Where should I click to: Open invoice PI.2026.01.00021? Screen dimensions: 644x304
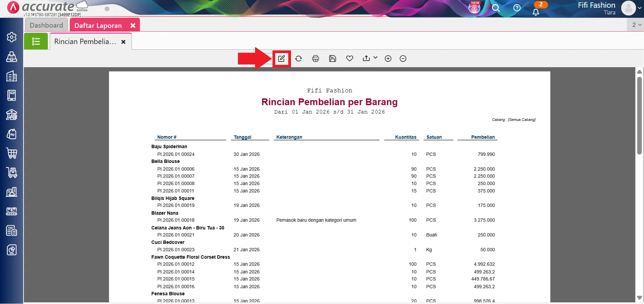176,235
